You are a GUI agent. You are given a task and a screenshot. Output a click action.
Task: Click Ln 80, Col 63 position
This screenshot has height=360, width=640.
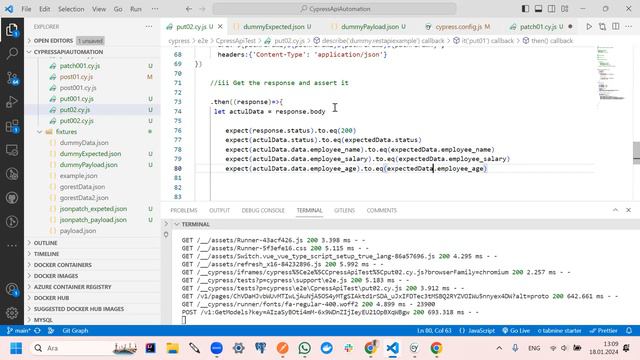[434, 331]
